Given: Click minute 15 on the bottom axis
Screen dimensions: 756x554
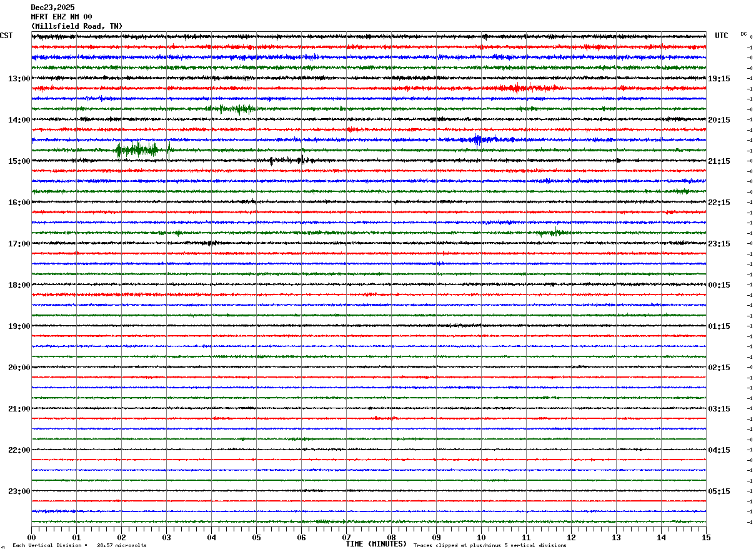Looking at the screenshot, I should (706, 537).
